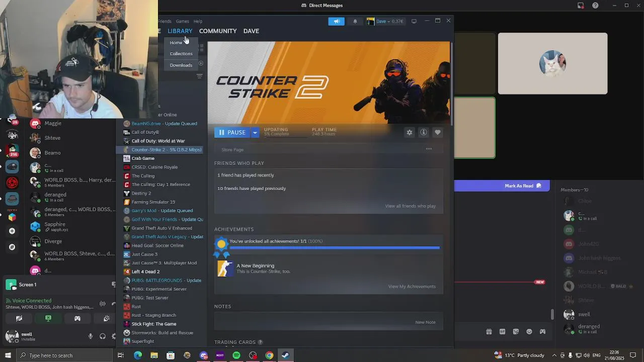Stop Discord screen share button
Image resolution: width=644 pixels, height=362 pixels.
(48, 318)
